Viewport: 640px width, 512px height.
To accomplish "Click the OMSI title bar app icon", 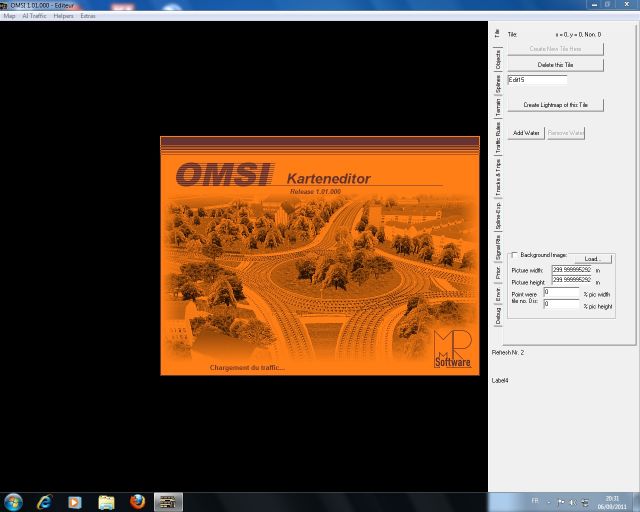I will pos(4,5).
